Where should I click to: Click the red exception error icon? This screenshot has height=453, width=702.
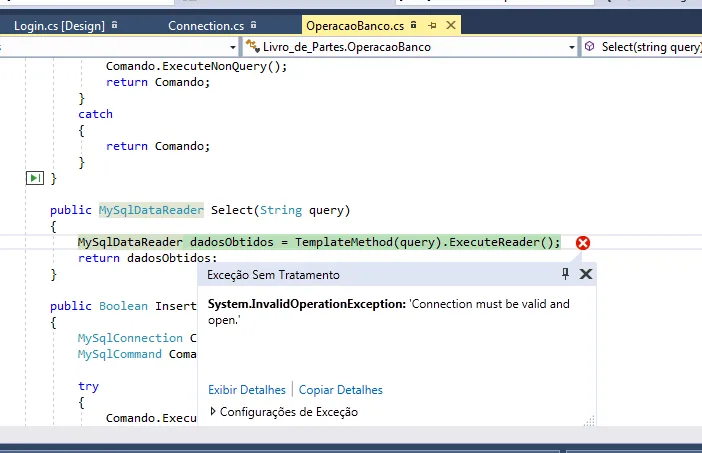pos(582,243)
